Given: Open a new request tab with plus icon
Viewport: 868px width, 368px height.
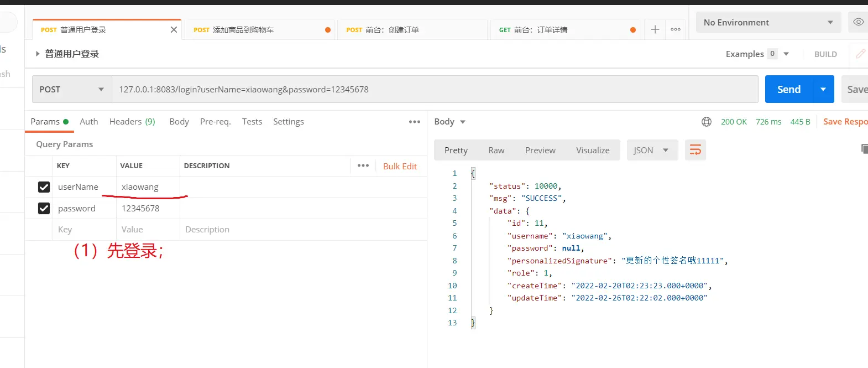Looking at the screenshot, I should click(x=655, y=30).
